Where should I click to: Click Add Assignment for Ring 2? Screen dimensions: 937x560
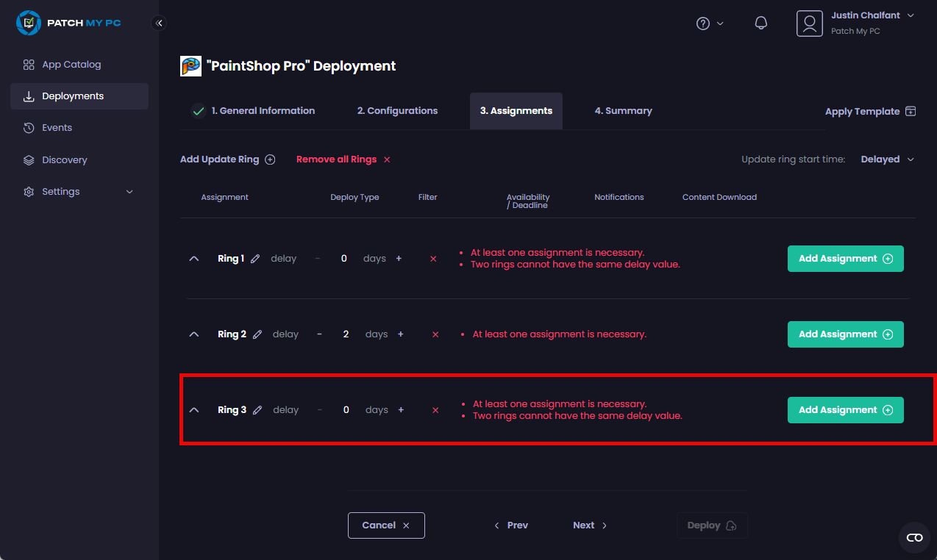845,334
